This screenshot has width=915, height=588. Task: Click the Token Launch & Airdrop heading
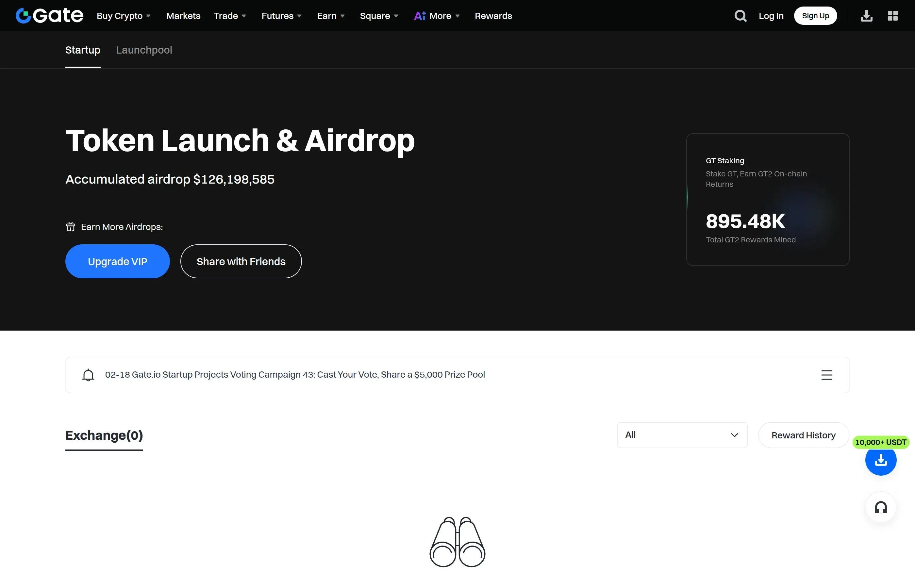[240, 140]
